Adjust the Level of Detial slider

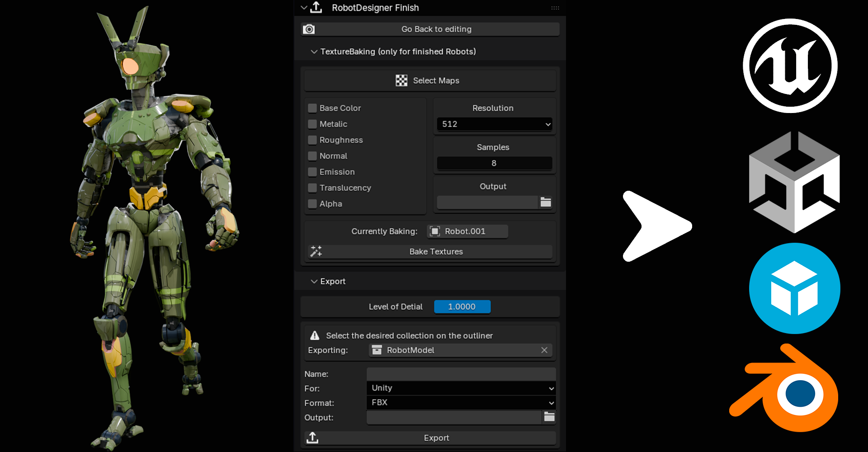coord(462,306)
